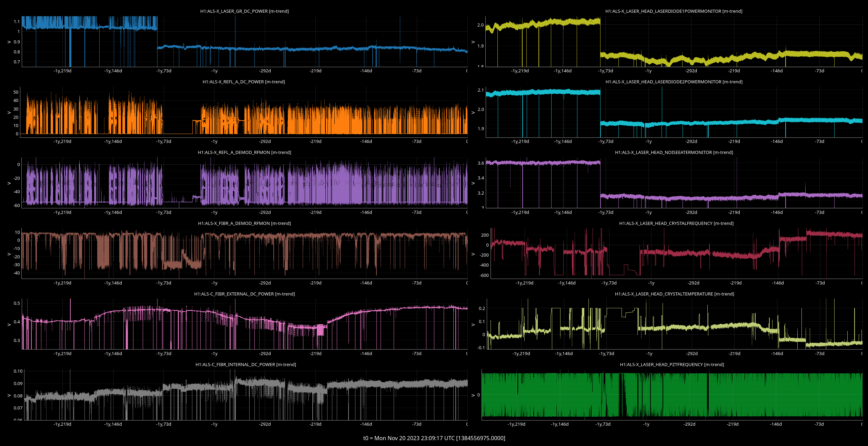Click the H1:ALS-X_REFL_A_DC_POWER plot title
This screenshot has width=868, height=446.
coord(244,82)
